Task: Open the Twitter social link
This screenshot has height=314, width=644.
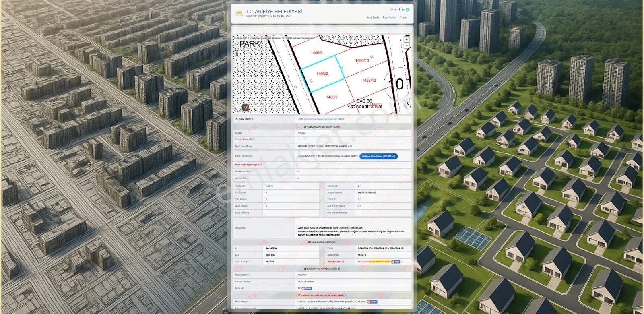Action: click(396, 10)
